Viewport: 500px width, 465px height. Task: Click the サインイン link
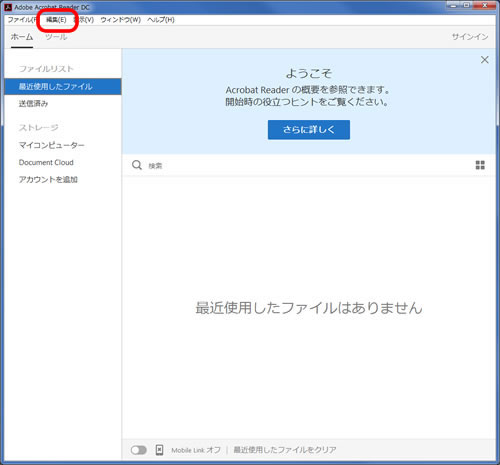(x=470, y=37)
